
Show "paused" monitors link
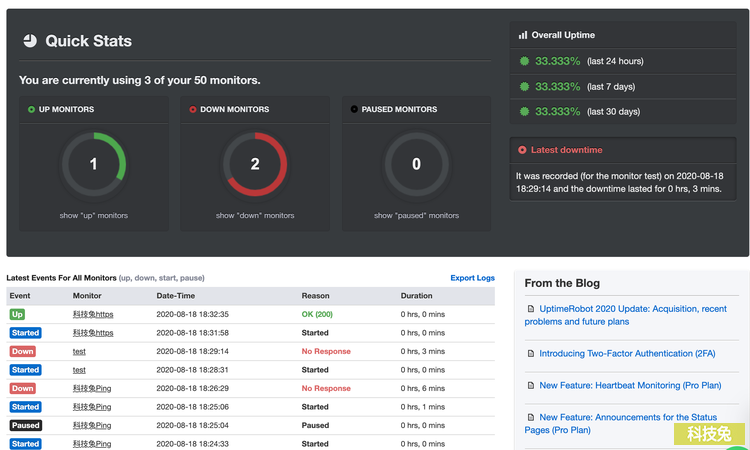(416, 216)
